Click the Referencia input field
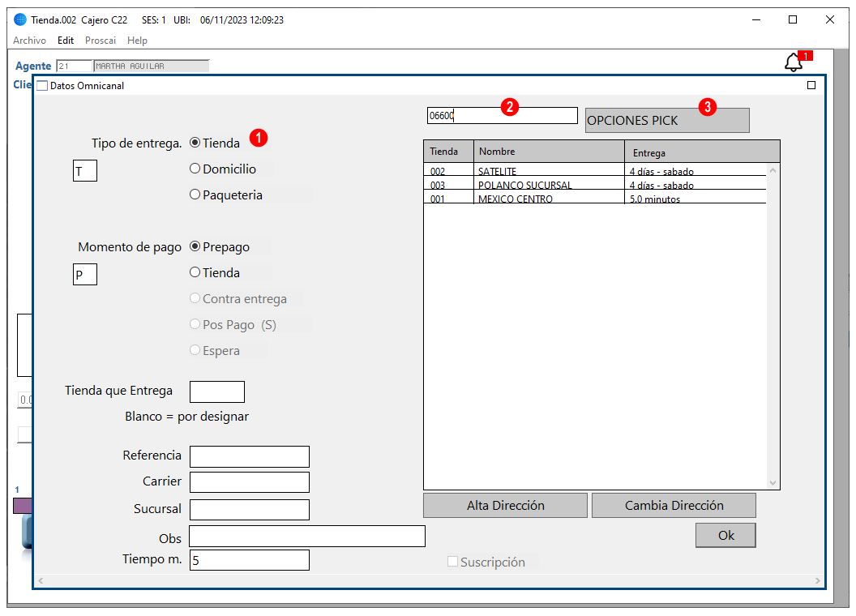The image size is (856, 616). coord(250,456)
